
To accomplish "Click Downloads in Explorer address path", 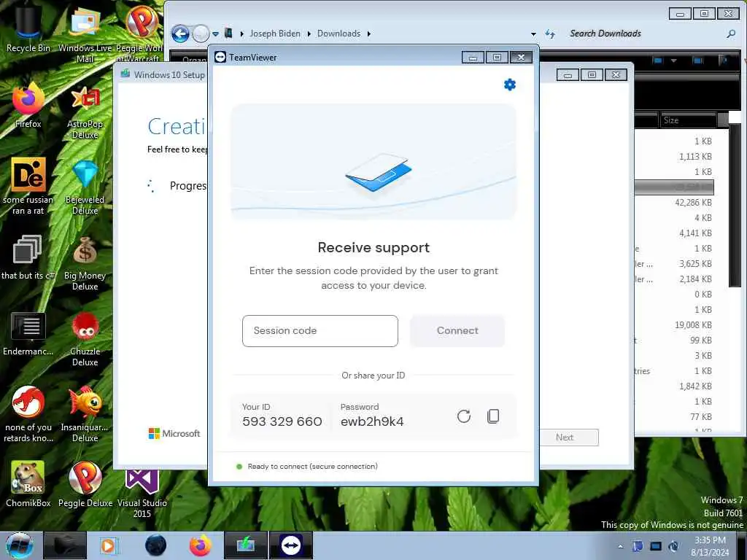I will click(338, 34).
